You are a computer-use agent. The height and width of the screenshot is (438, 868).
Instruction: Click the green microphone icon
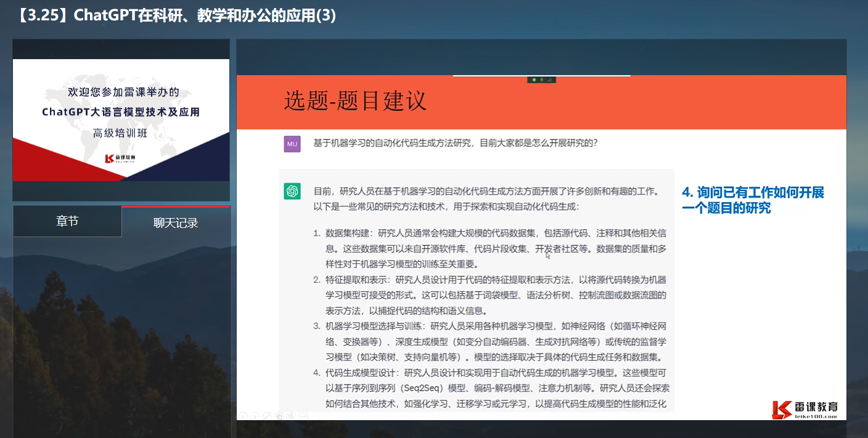pos(541,79)
